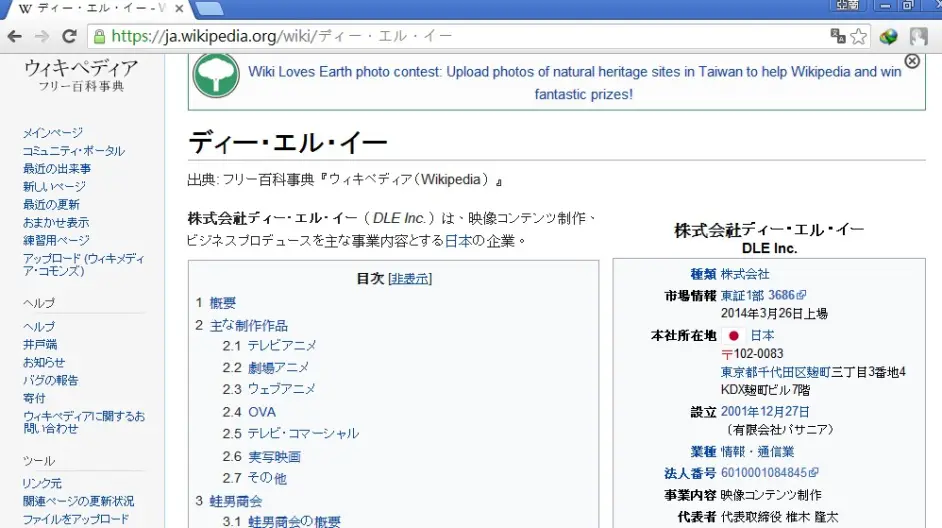Click the Wiki Loves Earth tree logo
The width and height of the screenshot is (942, 528).
[216, 76]
